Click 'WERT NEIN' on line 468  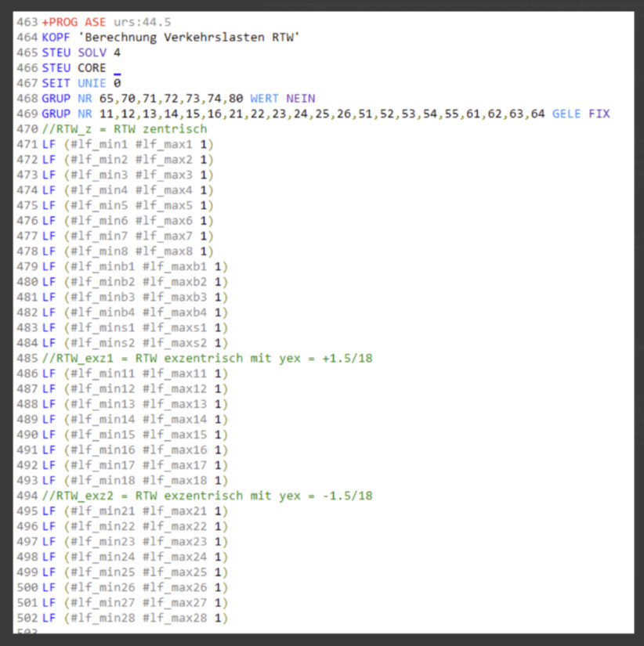[282, 99]
